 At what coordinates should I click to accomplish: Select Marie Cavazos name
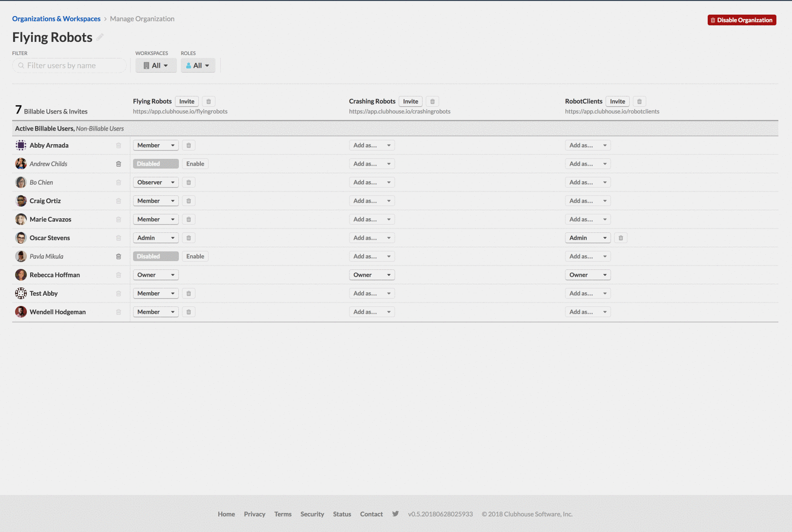50,219
